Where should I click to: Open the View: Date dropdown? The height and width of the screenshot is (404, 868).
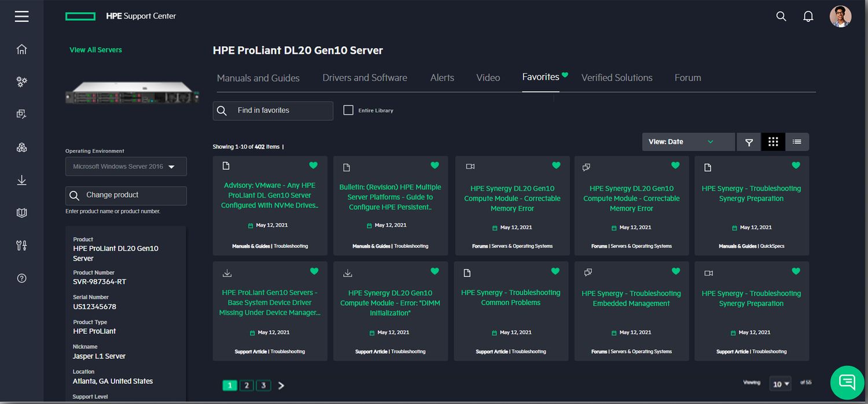pos(689,142)
